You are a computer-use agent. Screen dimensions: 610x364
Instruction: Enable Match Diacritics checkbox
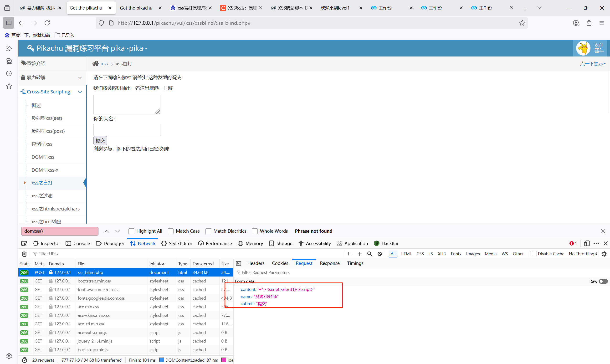tap(208, 231)
